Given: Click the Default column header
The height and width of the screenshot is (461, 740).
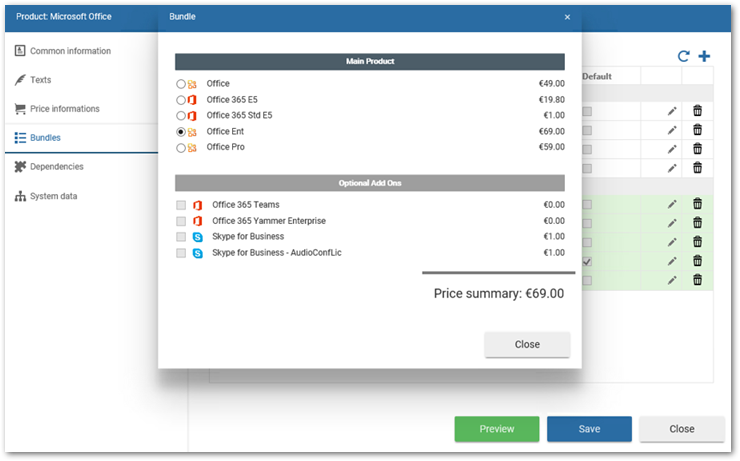Looking at the screenshot, I should [597, 76].
